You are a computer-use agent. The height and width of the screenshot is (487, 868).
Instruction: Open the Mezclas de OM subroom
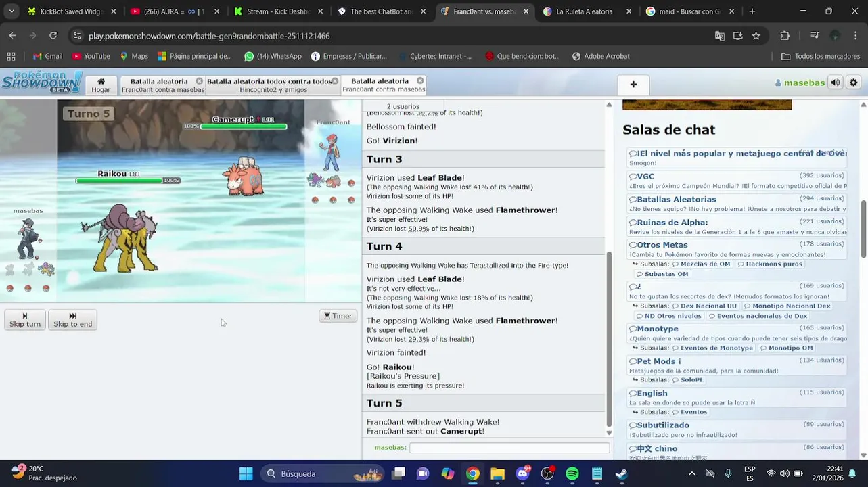700,264
